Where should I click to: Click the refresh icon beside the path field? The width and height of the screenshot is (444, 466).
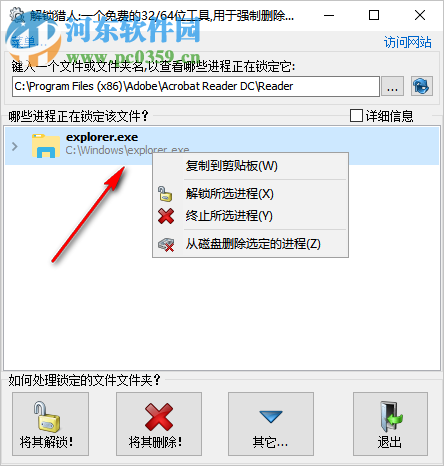(422, 86)
